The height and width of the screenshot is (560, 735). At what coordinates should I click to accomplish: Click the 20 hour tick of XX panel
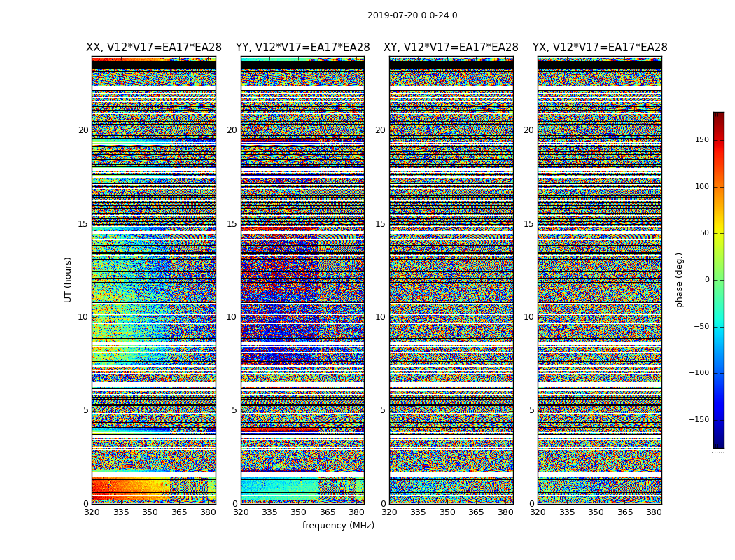pyautogui.click(x=83, y=130)
